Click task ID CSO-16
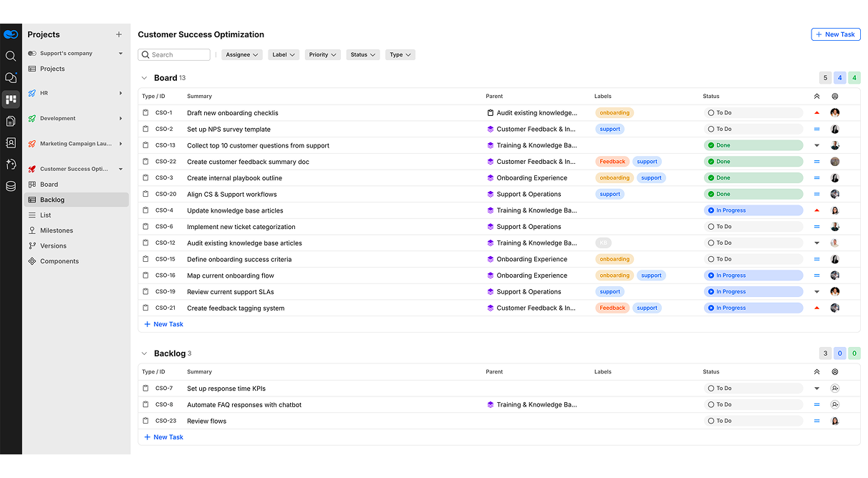Screen dimensions: 868x478 pyautogui.click(x=165, y=275)
